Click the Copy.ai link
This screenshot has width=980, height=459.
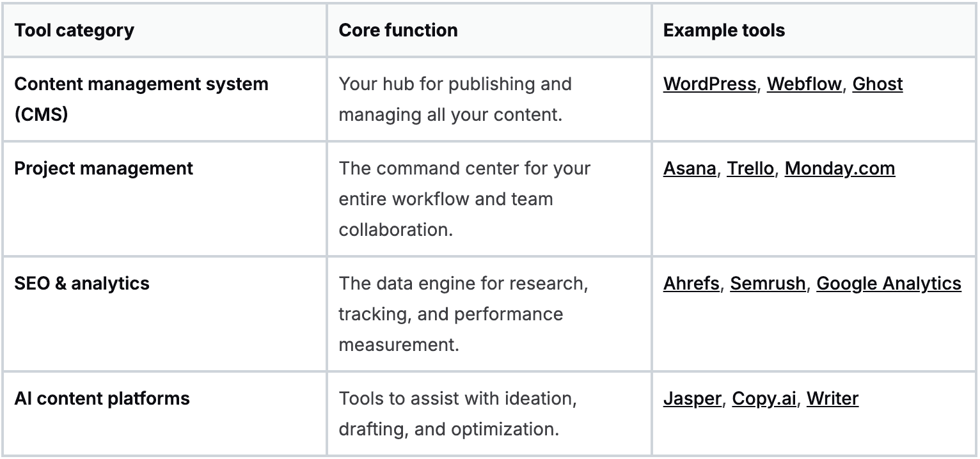[x=764, y=399]
